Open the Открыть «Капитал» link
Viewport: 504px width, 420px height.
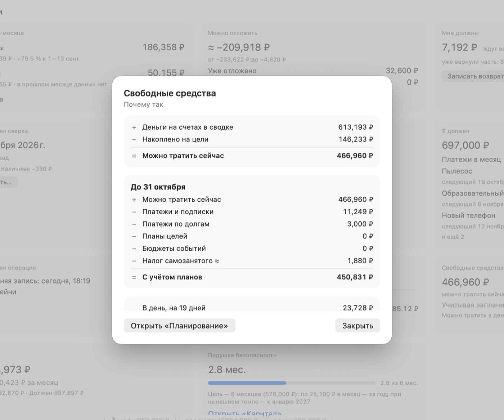coord(245,413)
